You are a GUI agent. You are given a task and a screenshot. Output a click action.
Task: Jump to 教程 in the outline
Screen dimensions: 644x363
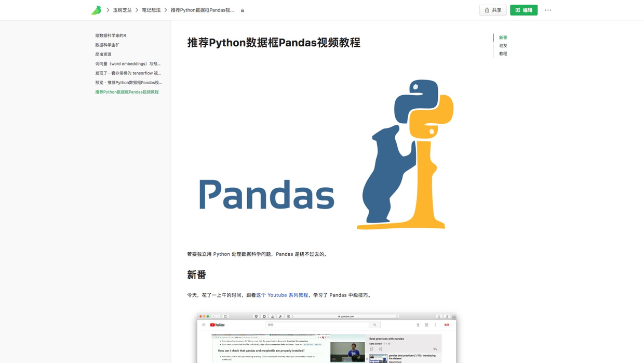click(x=503, y=54)
